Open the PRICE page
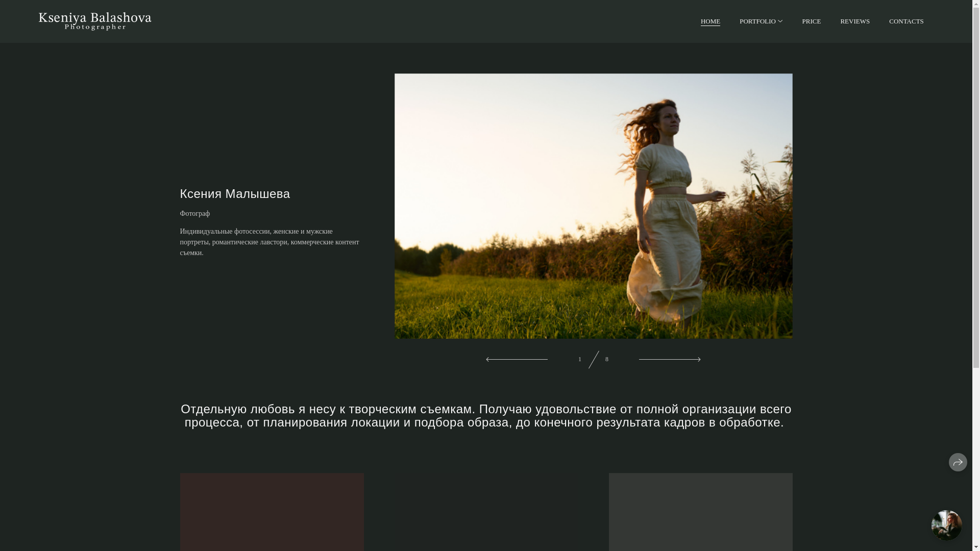Screen dimensions: 980x551 pos(811,21)
